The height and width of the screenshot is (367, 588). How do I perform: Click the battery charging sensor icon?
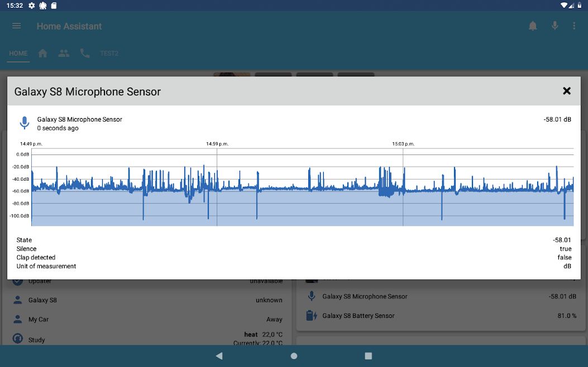(311, 315)
